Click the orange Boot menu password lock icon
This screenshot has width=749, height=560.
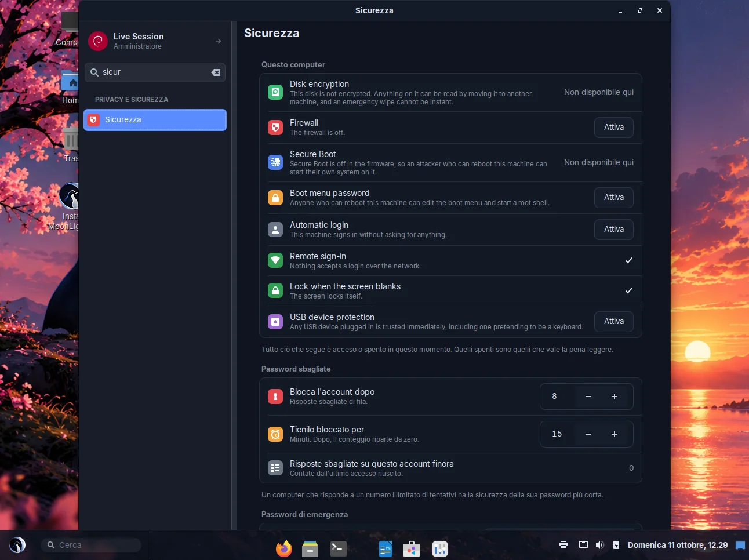(275, 198)
